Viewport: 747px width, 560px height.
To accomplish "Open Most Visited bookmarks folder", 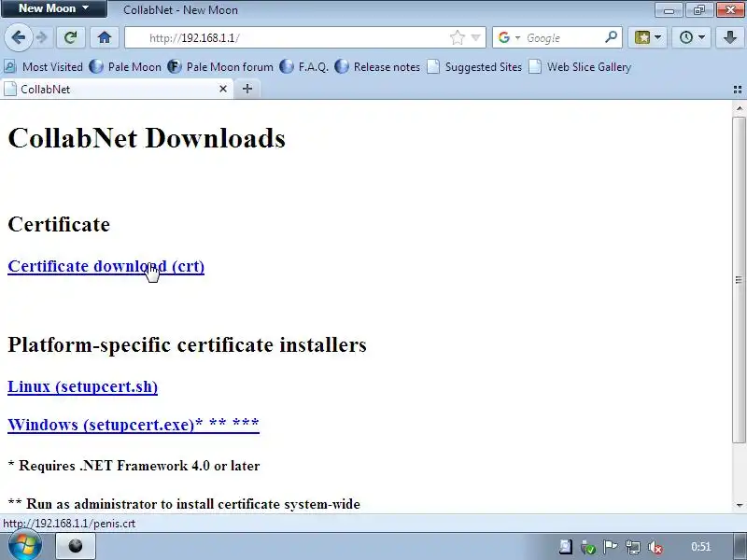I will pos(43,66).
